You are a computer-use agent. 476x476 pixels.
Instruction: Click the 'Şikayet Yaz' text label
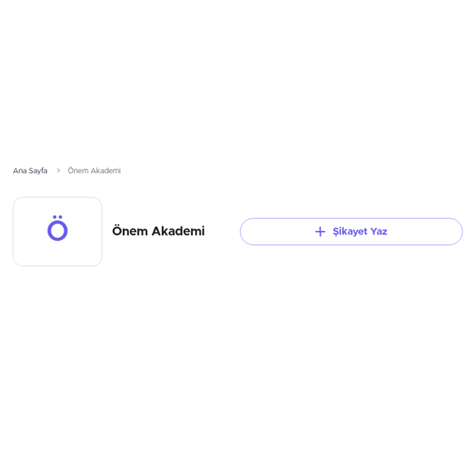pos(360,232)
